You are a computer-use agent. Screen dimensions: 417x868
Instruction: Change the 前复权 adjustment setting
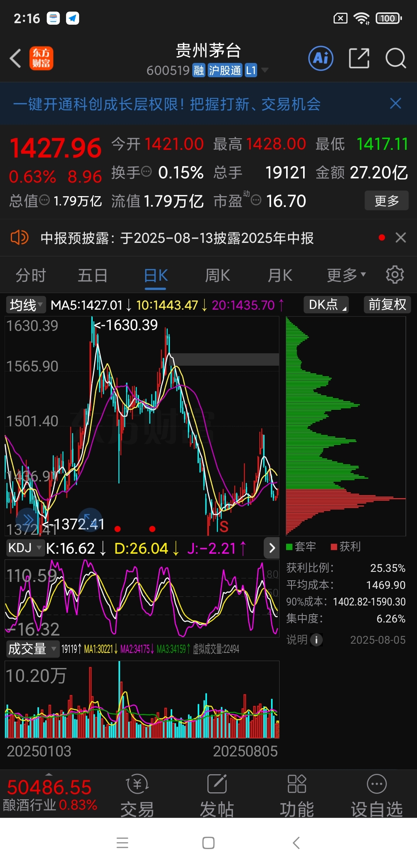click(387, 305)
